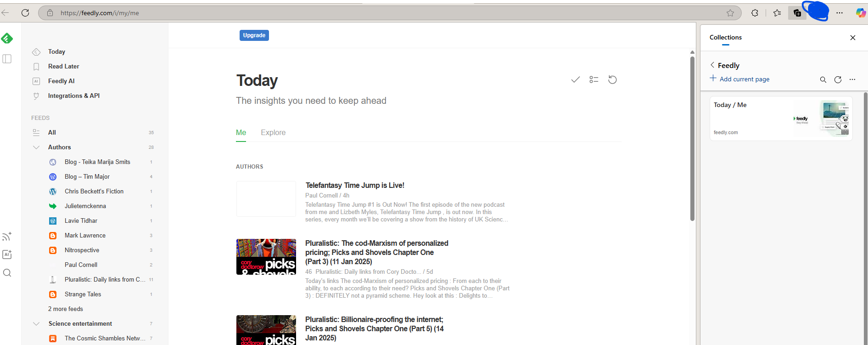
Task: Go back from the Feedly collection
Action: tap(712, 65)
